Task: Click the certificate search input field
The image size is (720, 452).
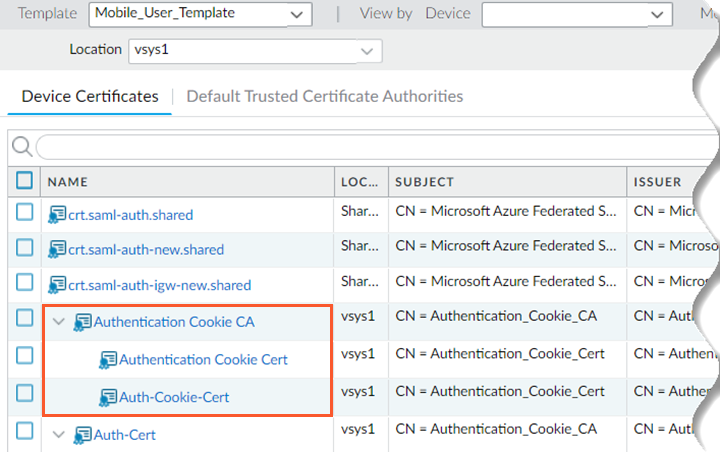Action: click(370, 148)
